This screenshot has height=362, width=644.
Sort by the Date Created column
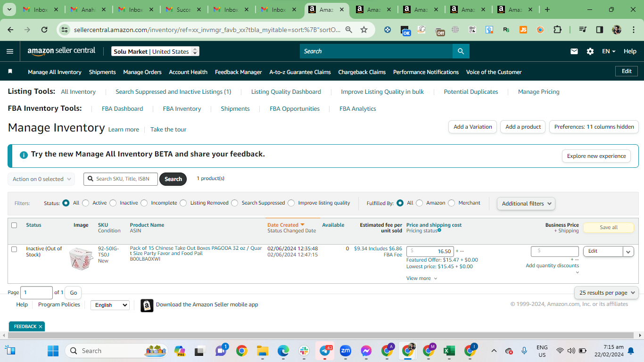[286, 225]
